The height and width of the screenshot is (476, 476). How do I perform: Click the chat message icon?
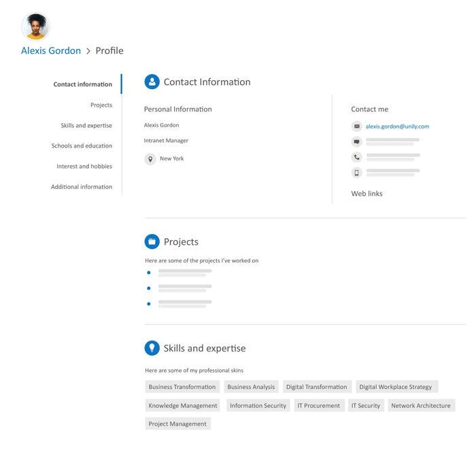[356, 142]
